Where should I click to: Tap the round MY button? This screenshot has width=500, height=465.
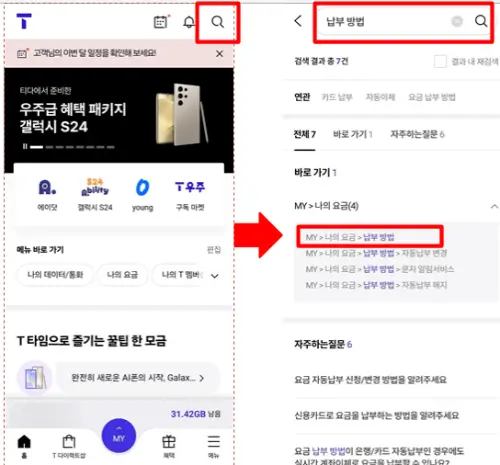click(119, 436)
